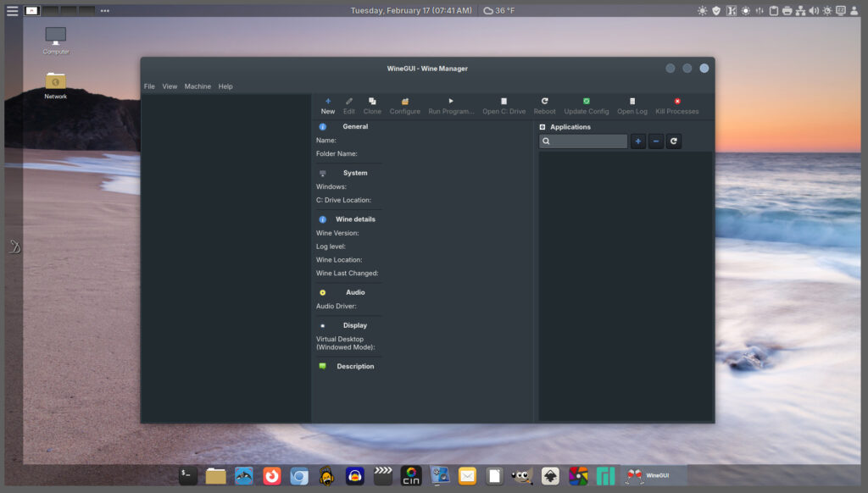Click Update Config in the toolbar

coord(587,106)
